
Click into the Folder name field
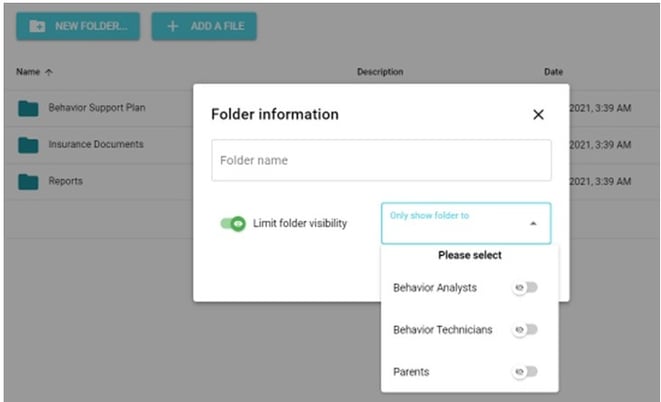381,160
